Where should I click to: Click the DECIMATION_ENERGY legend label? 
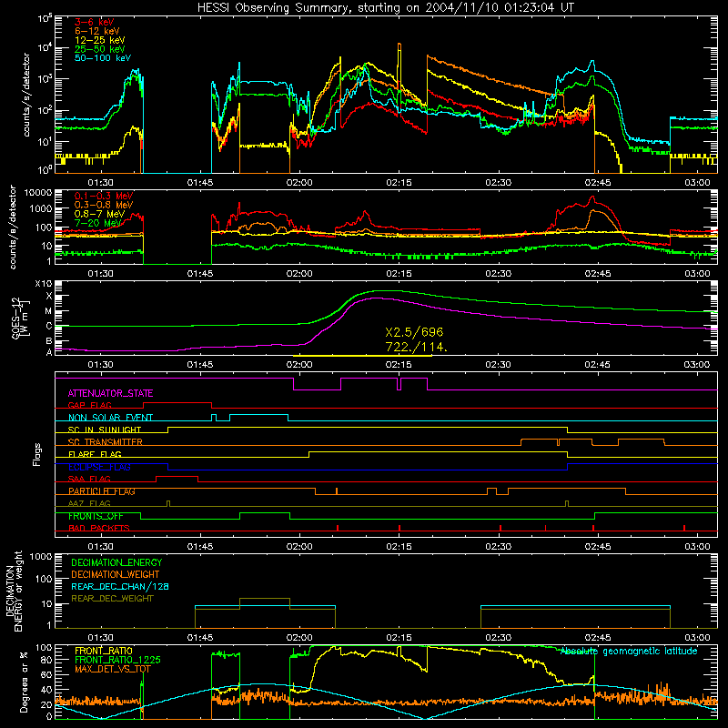[x=116, y=562]
